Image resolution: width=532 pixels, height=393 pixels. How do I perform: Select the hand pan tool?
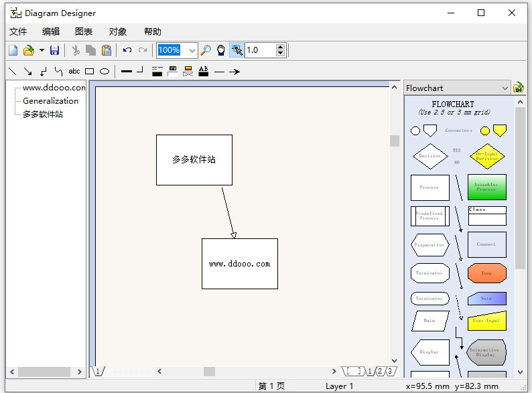coord(221,50)
